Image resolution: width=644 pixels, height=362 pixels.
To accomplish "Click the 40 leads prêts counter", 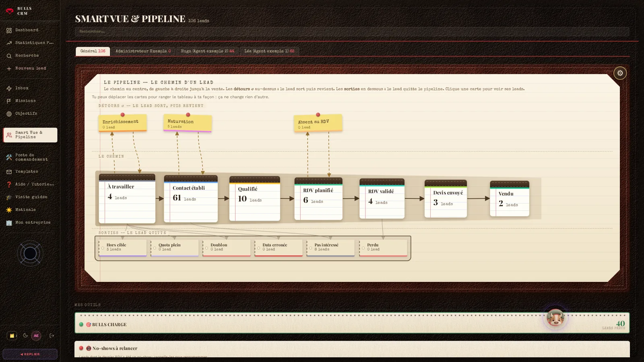I will [x=615, y=325].
